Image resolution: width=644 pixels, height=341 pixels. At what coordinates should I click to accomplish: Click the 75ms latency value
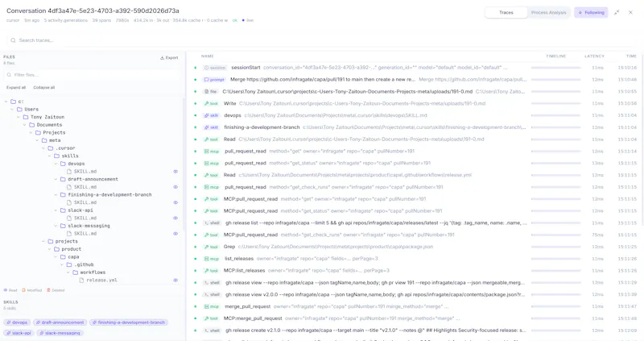[x=597, y=235]
